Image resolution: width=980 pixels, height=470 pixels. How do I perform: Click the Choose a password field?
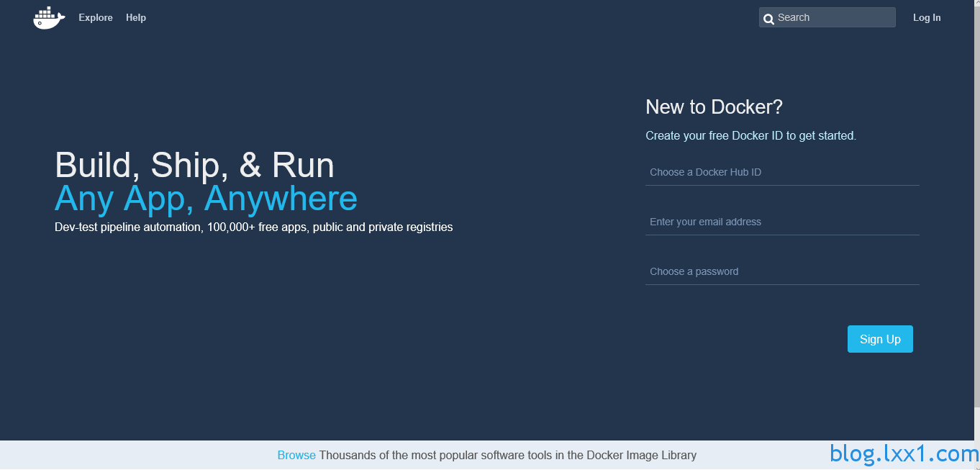[x=782, y=271]
